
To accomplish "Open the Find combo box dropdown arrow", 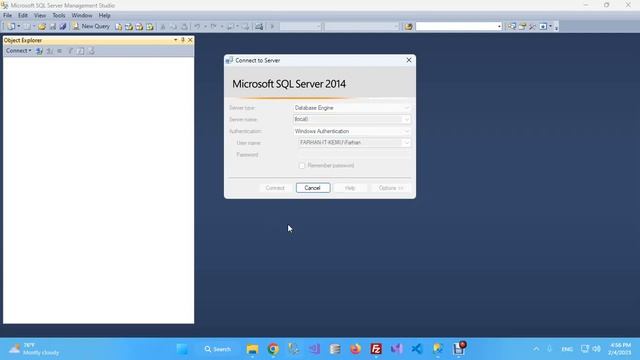I will click(499, 27).
